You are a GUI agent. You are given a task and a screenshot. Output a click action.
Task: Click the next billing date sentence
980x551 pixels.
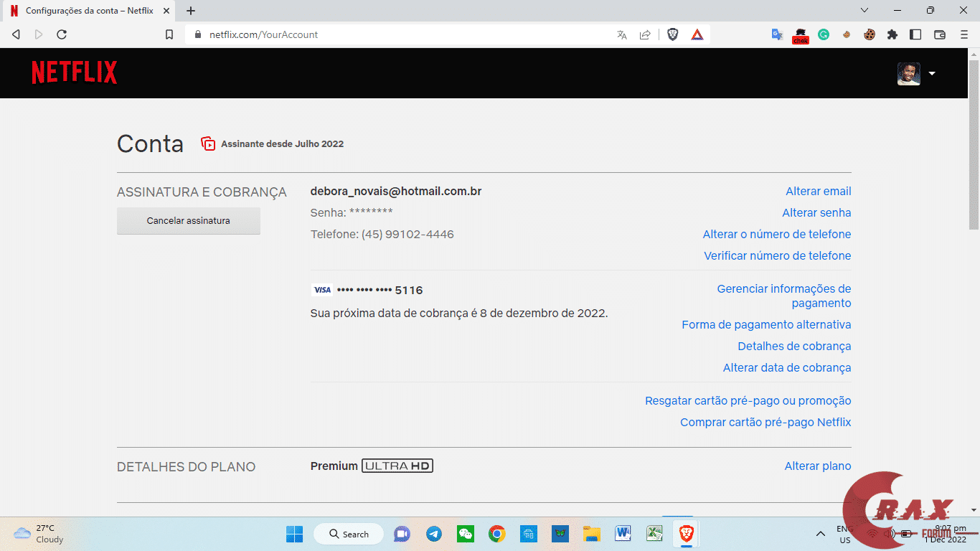(x=459, y=314)
